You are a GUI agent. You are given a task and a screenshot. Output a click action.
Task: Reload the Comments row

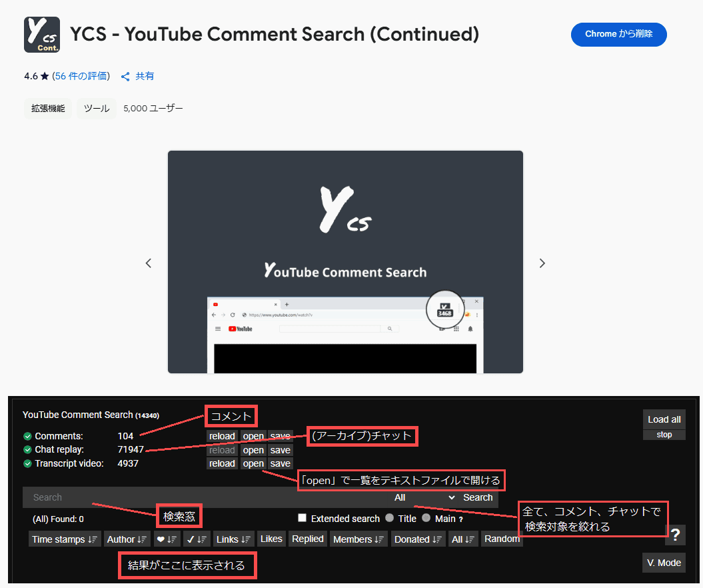pyautogui.click(x=222, y=436)
